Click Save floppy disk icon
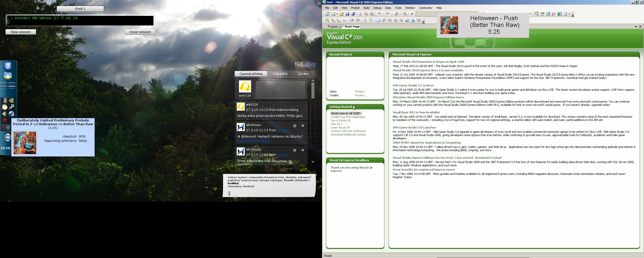 click(x=347, y=14)
